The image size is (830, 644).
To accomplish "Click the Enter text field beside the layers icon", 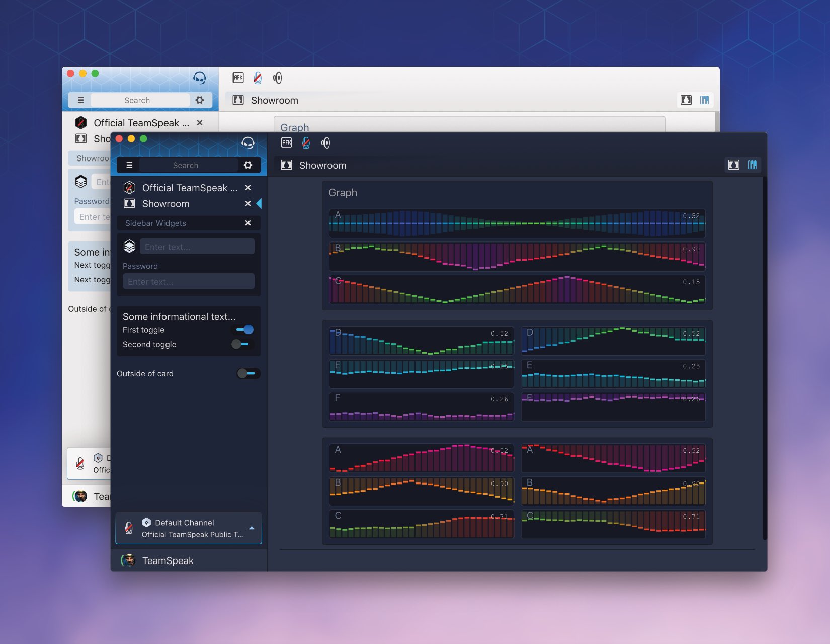I will coord(197,247).
